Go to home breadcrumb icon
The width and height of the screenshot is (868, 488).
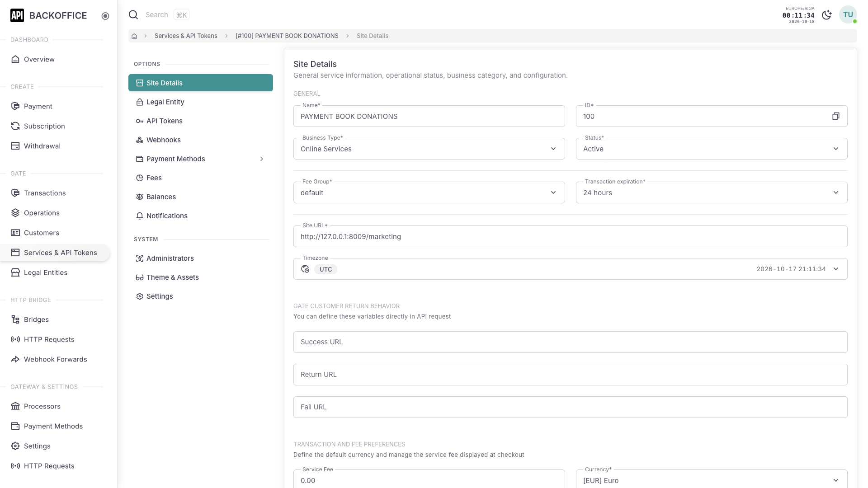(x=134, y=36)
